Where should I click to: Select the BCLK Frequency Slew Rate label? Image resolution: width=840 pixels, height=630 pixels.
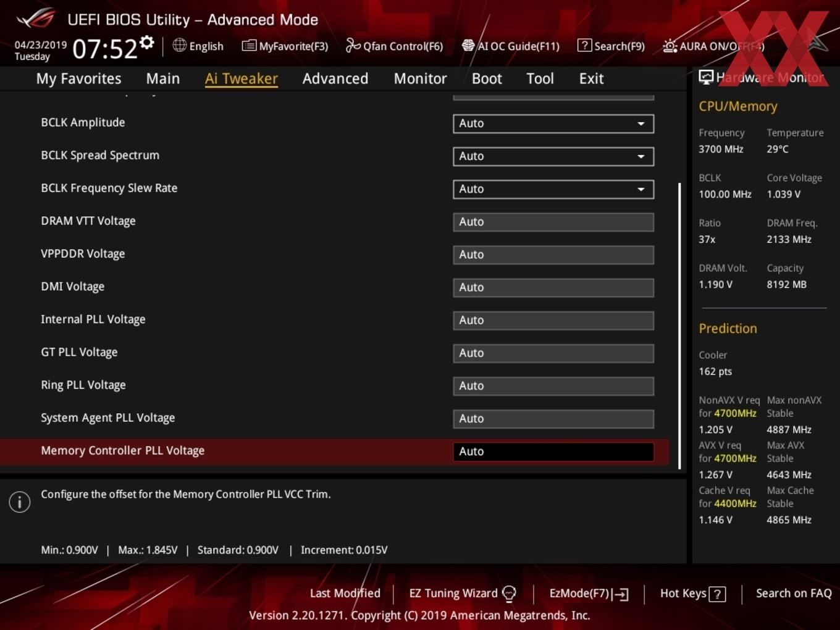(x=109, y=188)
